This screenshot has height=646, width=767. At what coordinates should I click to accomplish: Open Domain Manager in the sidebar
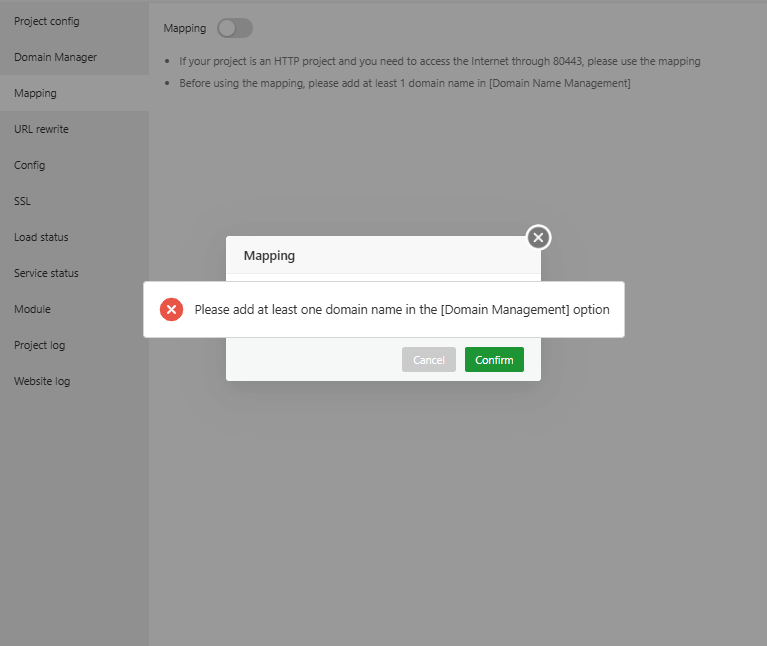74,57
